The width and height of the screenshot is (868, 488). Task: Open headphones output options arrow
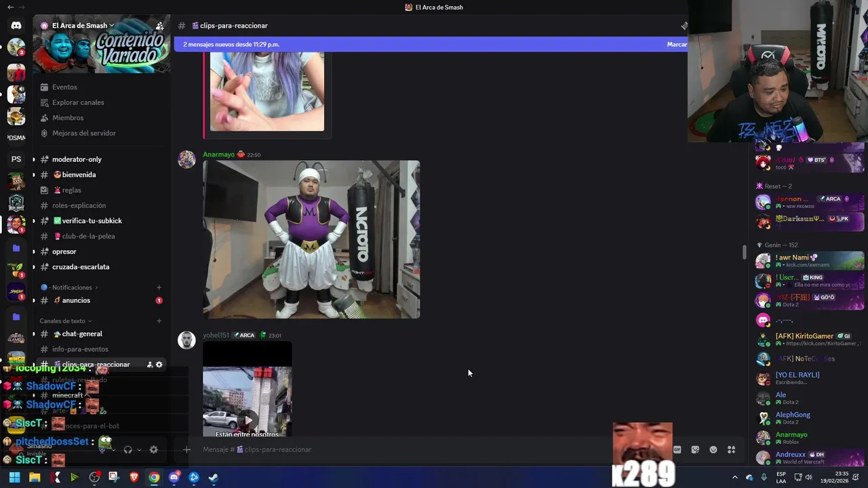[139, 449]
